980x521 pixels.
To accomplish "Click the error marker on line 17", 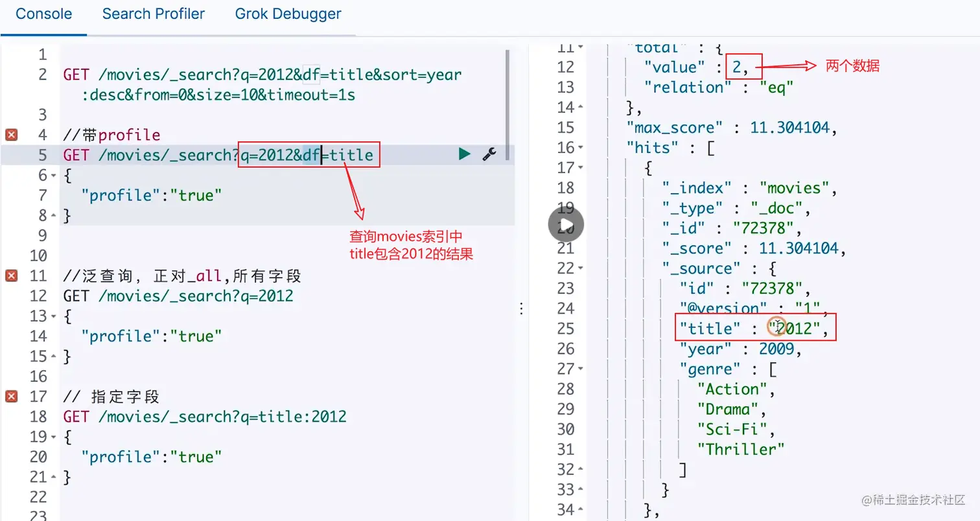I will (x=11, y=396).
